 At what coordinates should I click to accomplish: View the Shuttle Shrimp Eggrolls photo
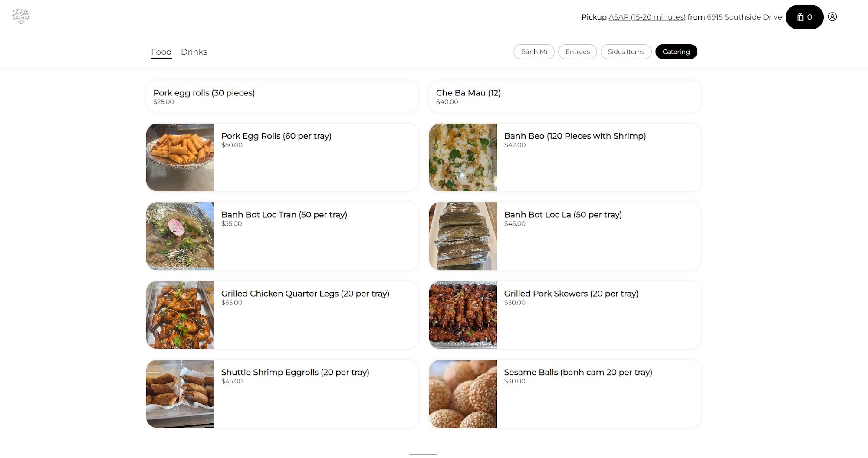180,393
